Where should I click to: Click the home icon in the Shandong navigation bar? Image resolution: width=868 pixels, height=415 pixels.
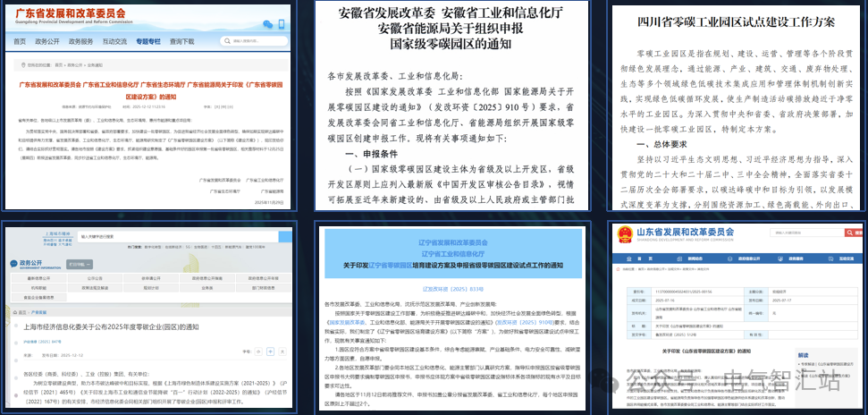click(x=628, y=258)
